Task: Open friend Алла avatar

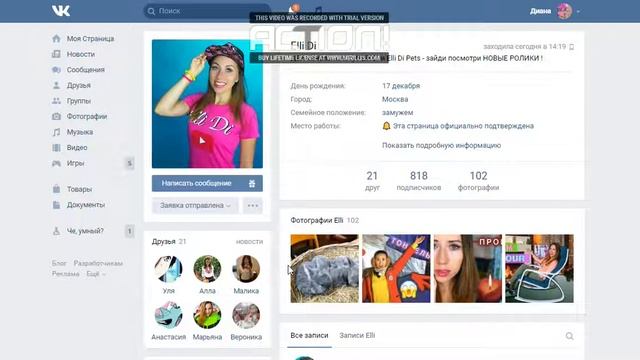Action: point(207,269)
